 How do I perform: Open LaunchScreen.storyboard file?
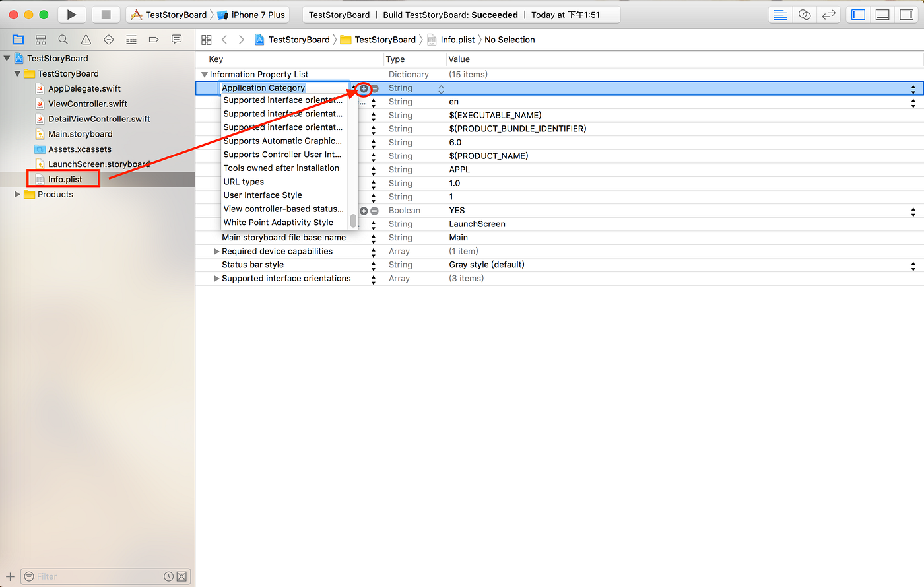tap(92, 164)
